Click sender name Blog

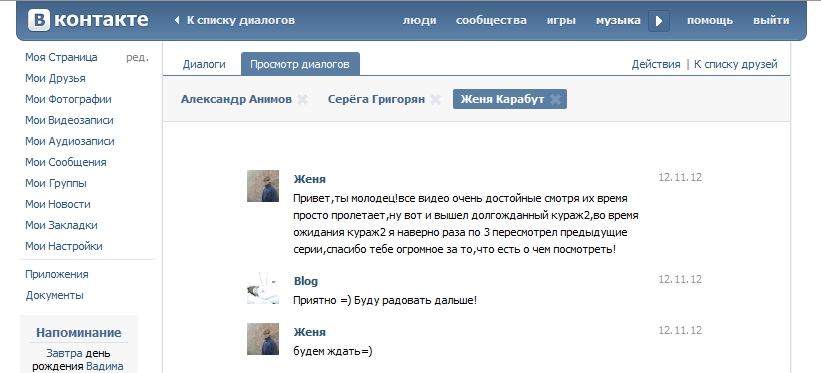(x=306, y=281)
